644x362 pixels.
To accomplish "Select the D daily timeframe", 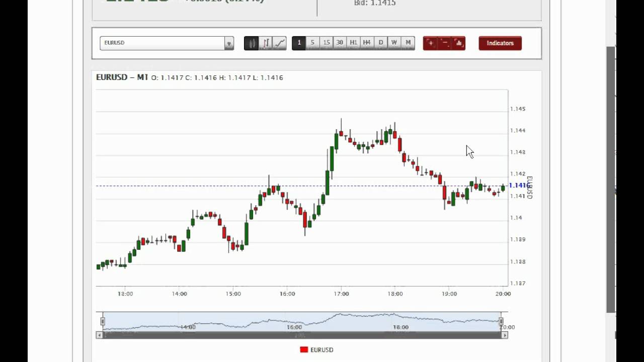I will tap(380, 43).
